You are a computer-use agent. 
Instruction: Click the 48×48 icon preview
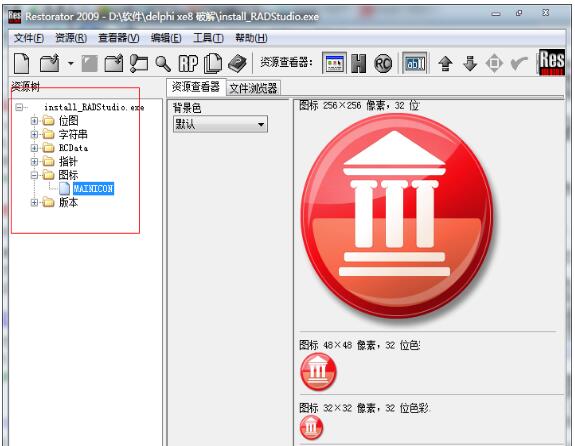click(x=318, y=372)
